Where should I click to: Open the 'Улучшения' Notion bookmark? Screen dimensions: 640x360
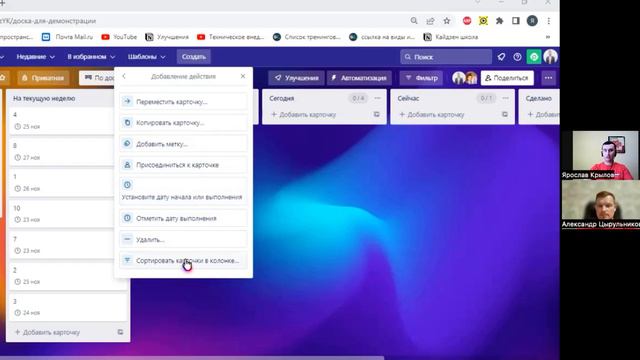(x=167, y=37)
